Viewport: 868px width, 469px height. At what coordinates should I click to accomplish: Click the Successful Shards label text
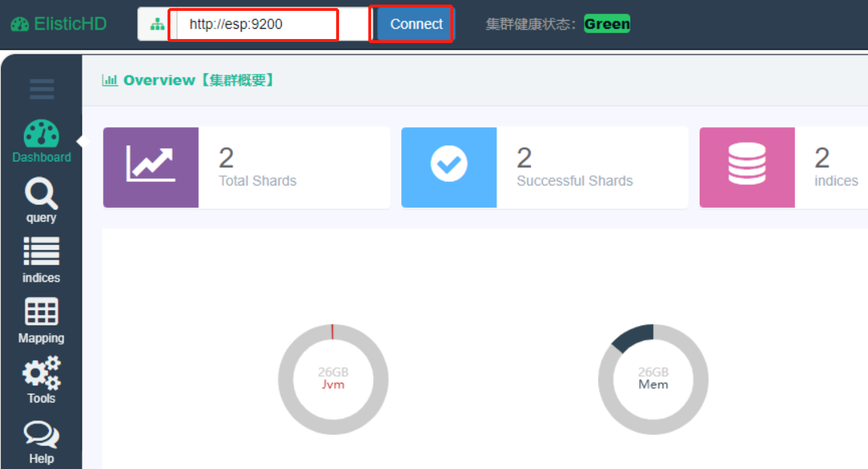[574, 181]
